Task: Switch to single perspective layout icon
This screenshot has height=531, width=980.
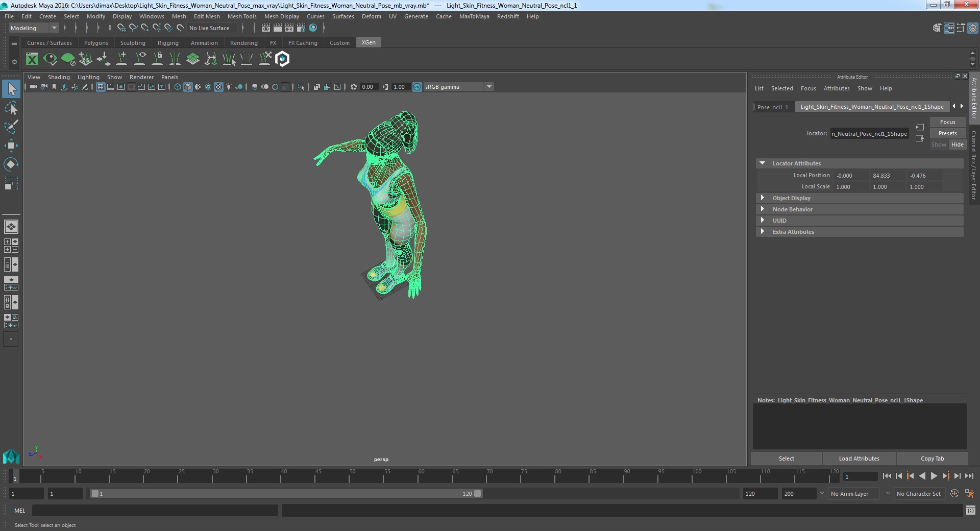Action: click(11, 226)
